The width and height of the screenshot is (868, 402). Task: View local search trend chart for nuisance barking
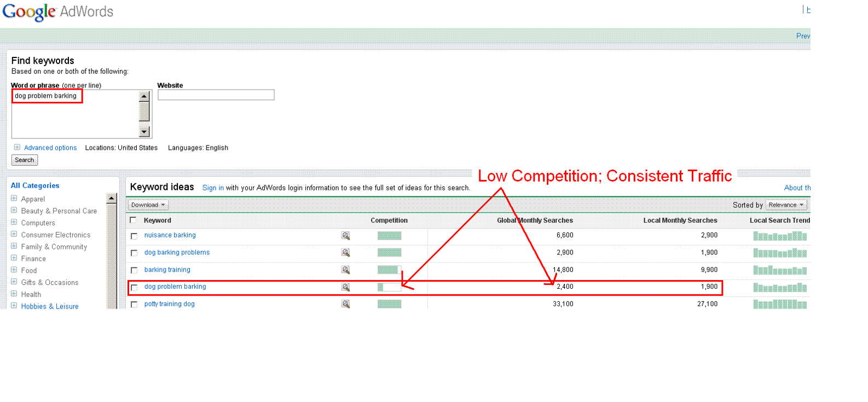click(779, 236)
